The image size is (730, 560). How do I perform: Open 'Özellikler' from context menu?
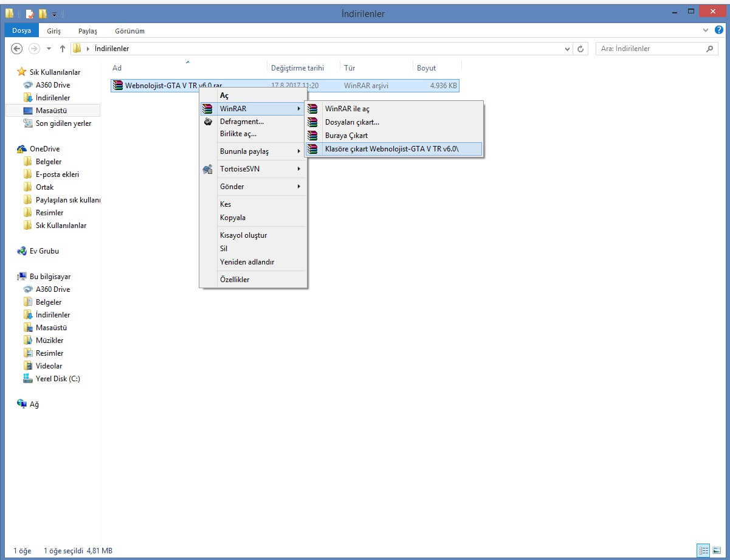point(253,280)
